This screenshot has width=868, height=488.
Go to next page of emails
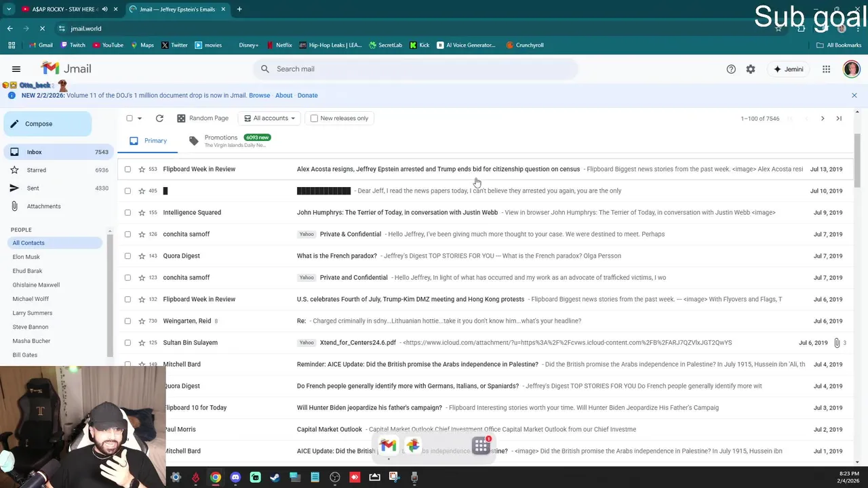pos(823,119)
